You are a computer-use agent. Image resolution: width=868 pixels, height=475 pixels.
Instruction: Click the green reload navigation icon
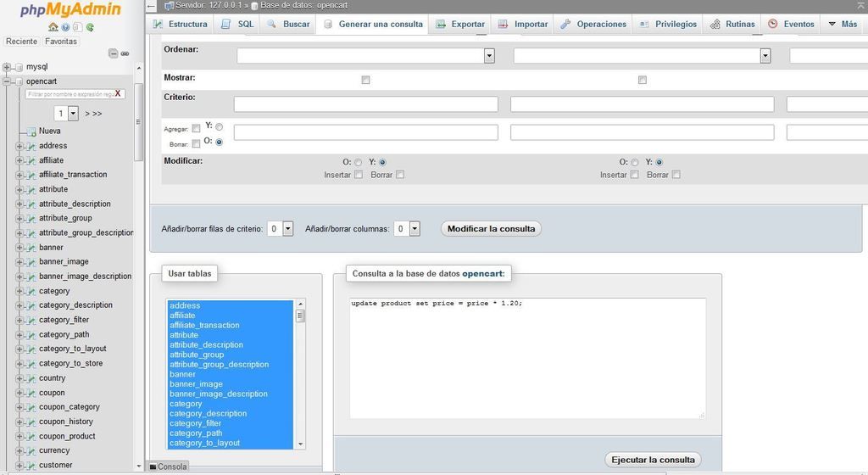tap(90, 26)
